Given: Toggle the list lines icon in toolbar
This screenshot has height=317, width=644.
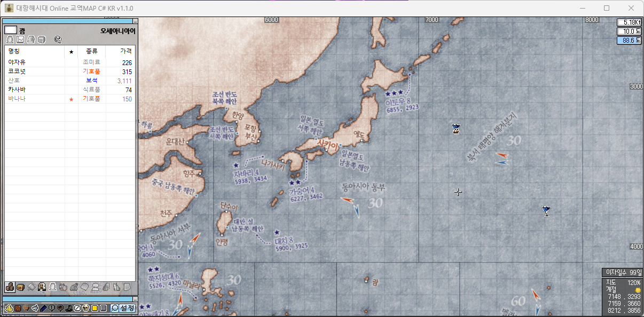Looking at the screenshot, I should (x=103, y=308).
